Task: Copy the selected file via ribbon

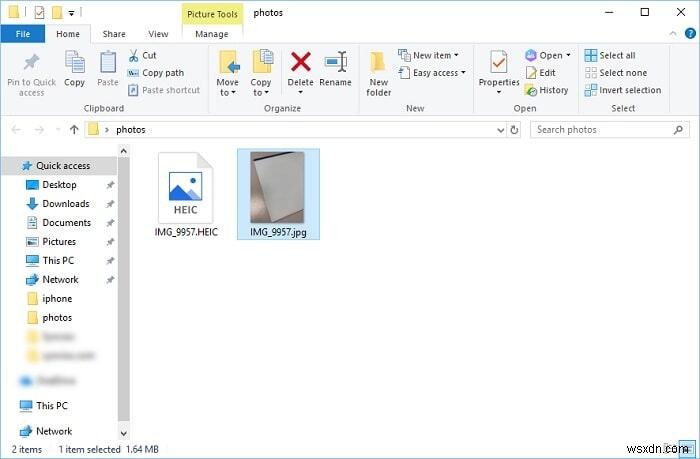Action: click(74, 68)
